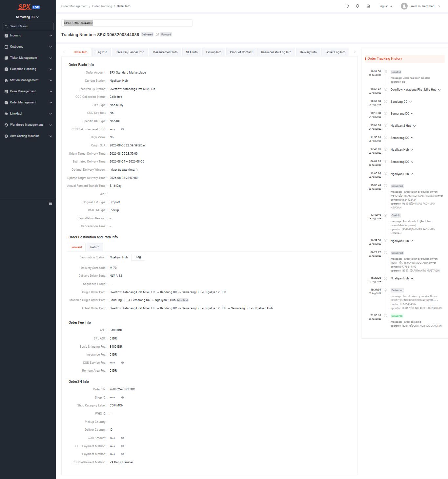Open the Measurement Info tab
Screen dimensions: 448x479
pyautogui.click(x=165, y=52)
